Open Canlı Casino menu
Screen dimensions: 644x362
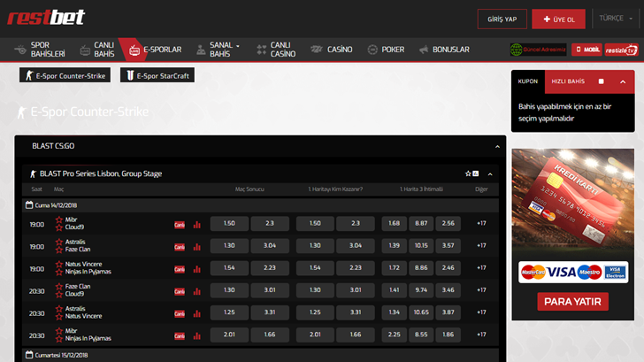click(276, 50)
